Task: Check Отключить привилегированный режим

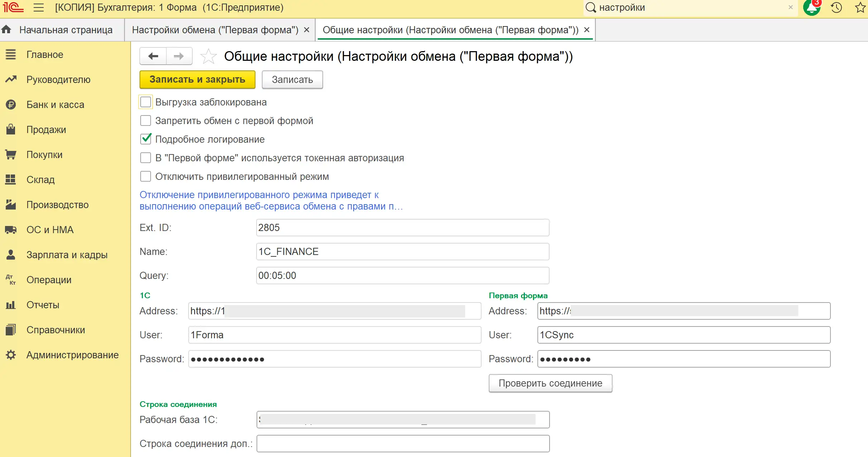Action: [x=146, y=176]
